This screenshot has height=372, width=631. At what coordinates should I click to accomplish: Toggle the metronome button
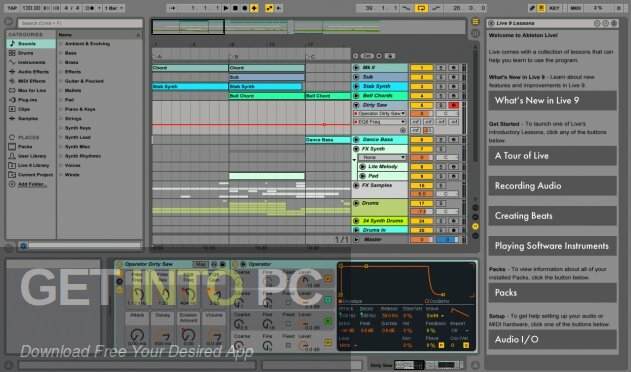click(92, 8)
